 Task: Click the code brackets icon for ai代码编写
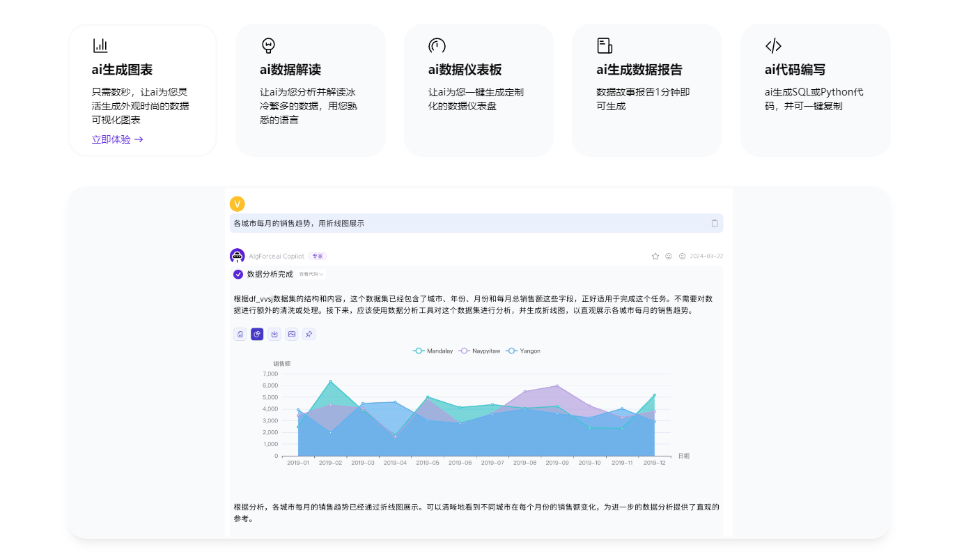pos(773,46)
